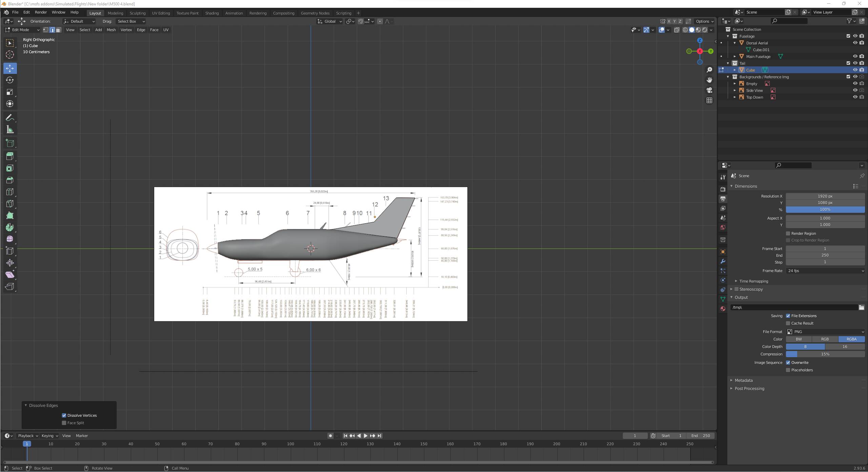Viewport: 868px width, 472px height.
Task: Open the Render properties tab
Action: (x=723, y=189)
